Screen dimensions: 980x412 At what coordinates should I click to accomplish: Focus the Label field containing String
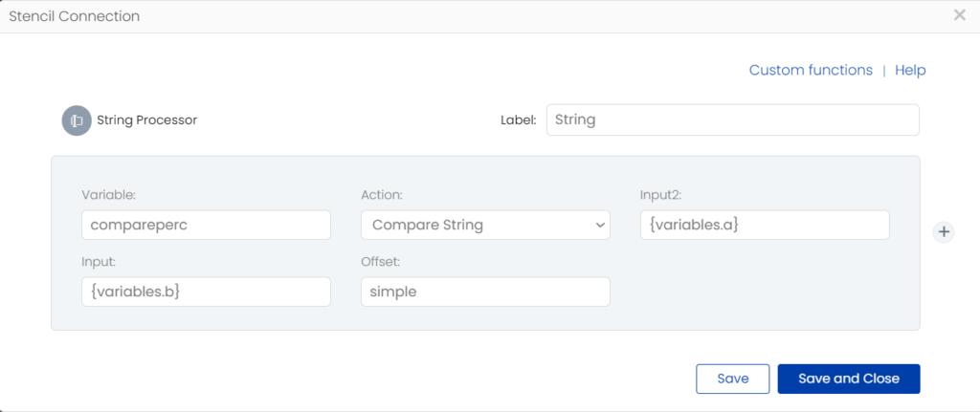732,119
